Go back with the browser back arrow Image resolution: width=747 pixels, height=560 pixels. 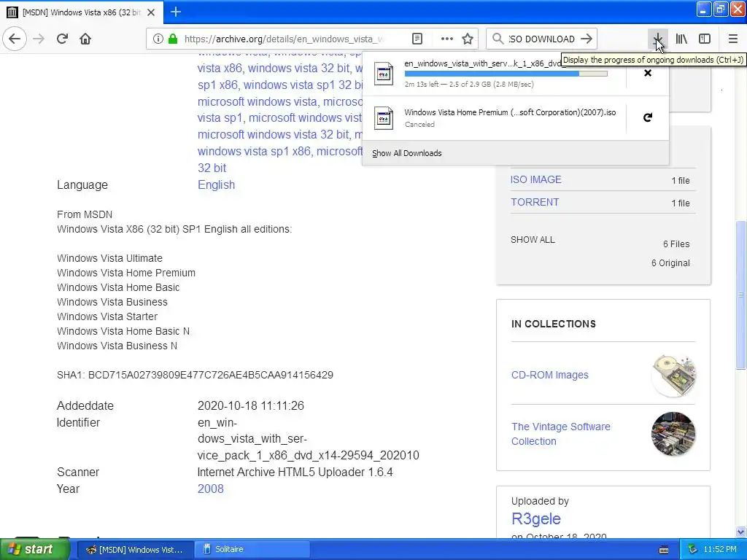[x=15, y=39]
